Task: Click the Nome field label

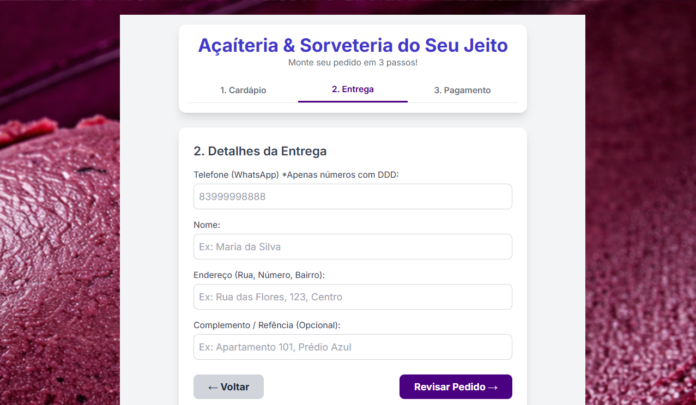Action: pos(207,225)
